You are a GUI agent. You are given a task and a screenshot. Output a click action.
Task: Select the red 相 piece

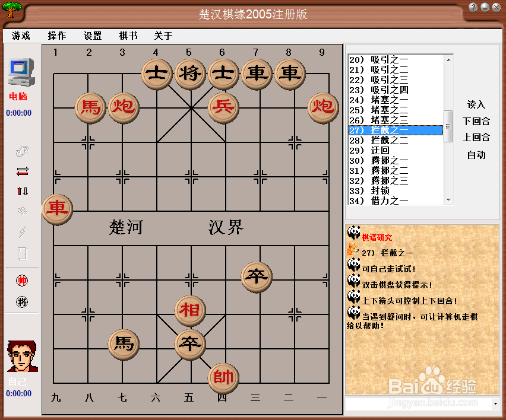click(190, 311)
